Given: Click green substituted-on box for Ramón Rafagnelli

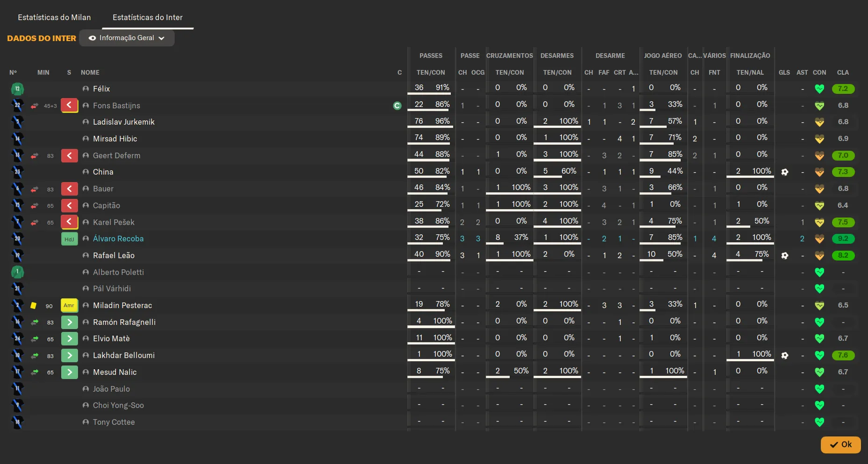Looking at the screenshot, I should (x=69, y=322).
